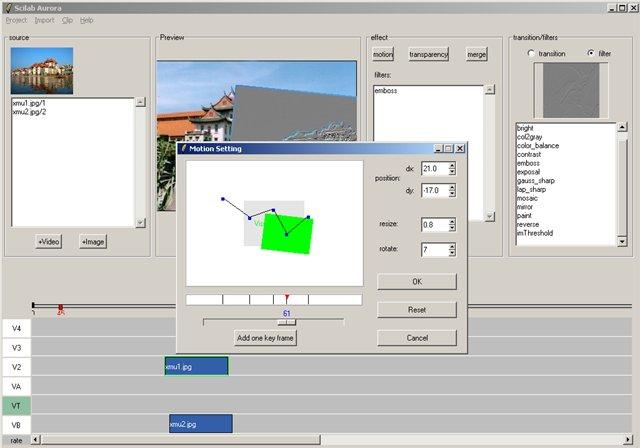Click the Reset button in Motion Setting
The width and height of the screenshot is (640, 448).
[x=417, y=310]
